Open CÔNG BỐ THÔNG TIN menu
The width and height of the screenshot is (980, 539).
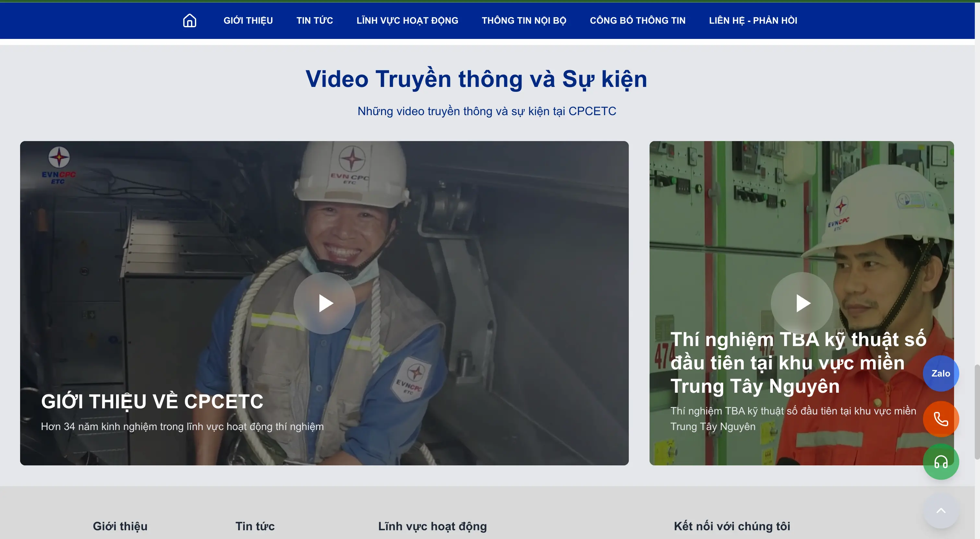click(x=637, y=20)
